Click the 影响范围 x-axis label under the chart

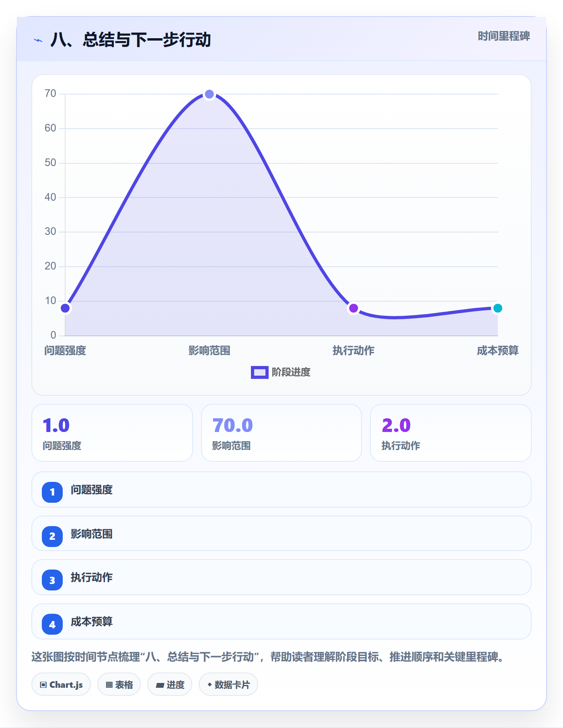(209, 351)
